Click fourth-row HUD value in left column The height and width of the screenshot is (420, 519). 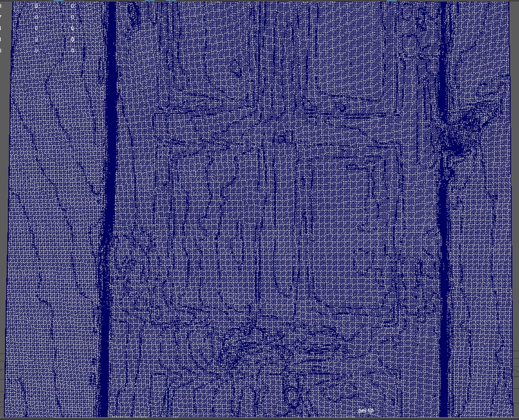point(36,39)
